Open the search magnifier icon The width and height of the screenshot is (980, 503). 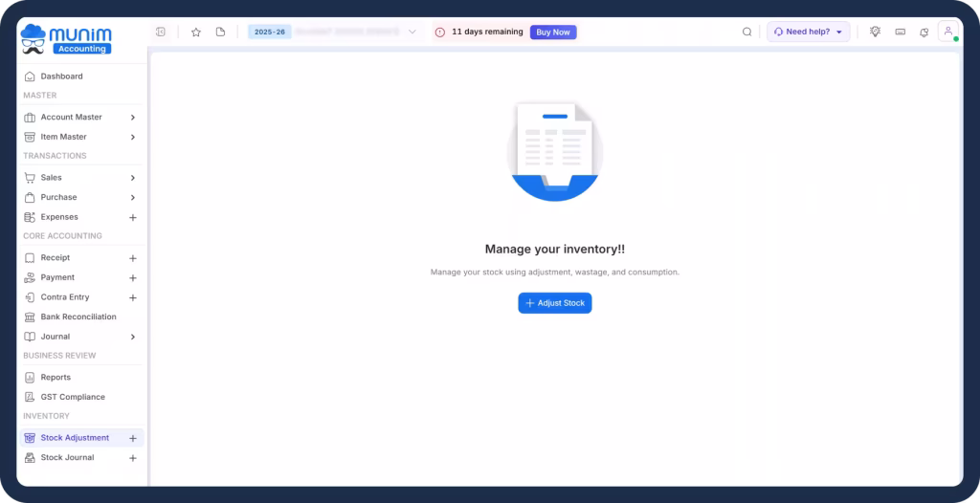point(746,32)
